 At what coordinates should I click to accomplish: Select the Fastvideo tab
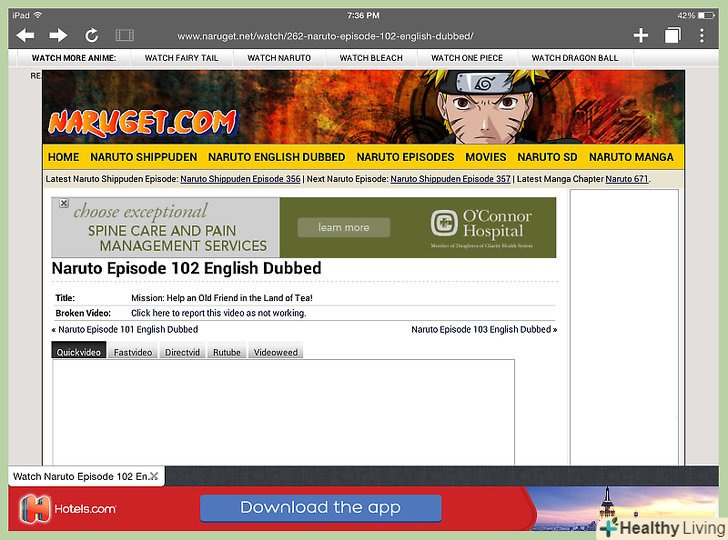[x=133, y=351]
